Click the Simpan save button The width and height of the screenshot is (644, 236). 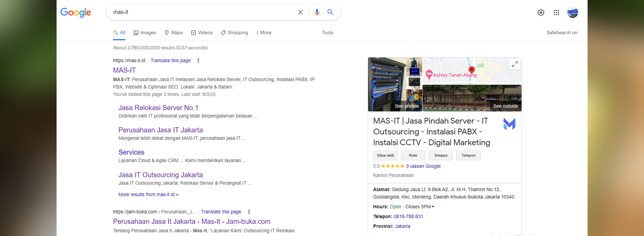click(x=441, y=155)
